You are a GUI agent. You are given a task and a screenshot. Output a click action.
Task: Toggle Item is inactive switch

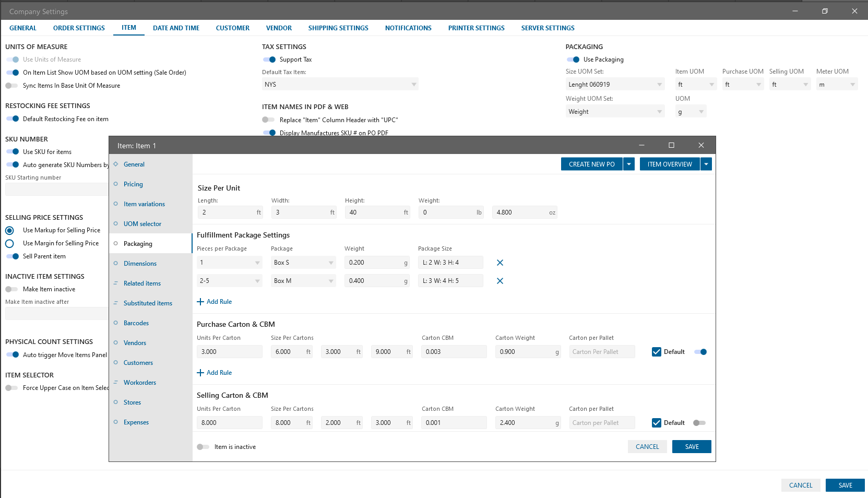[x=203, y=447]
